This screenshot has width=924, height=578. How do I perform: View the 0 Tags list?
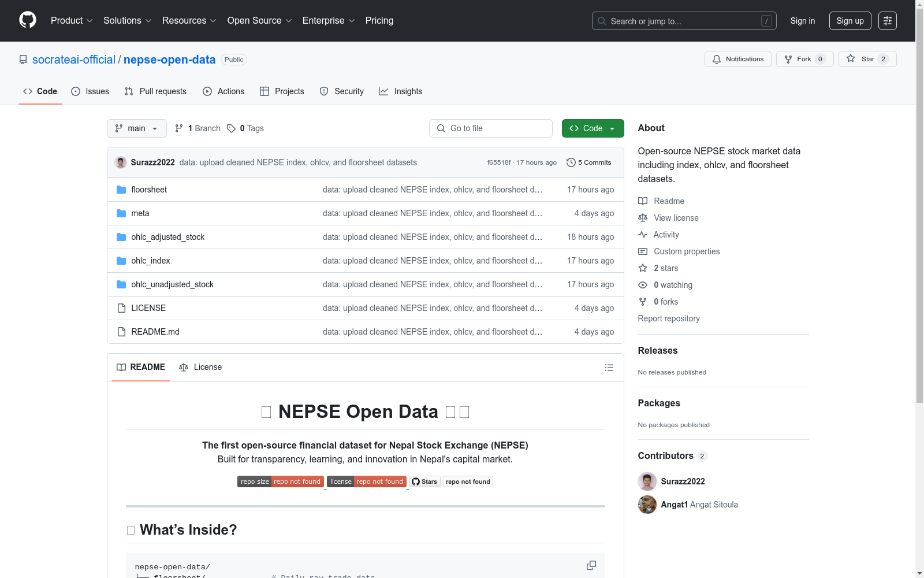tap(245, 128)
